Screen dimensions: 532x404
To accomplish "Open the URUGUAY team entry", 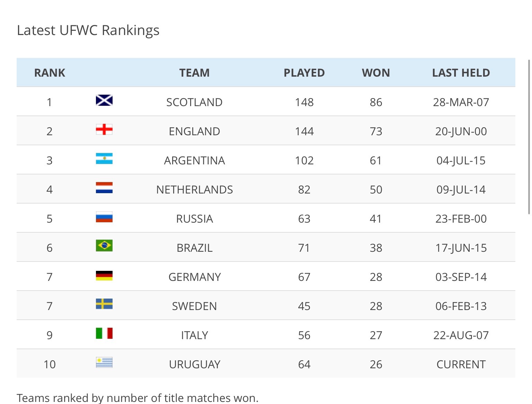I will (x=194, y=364).
